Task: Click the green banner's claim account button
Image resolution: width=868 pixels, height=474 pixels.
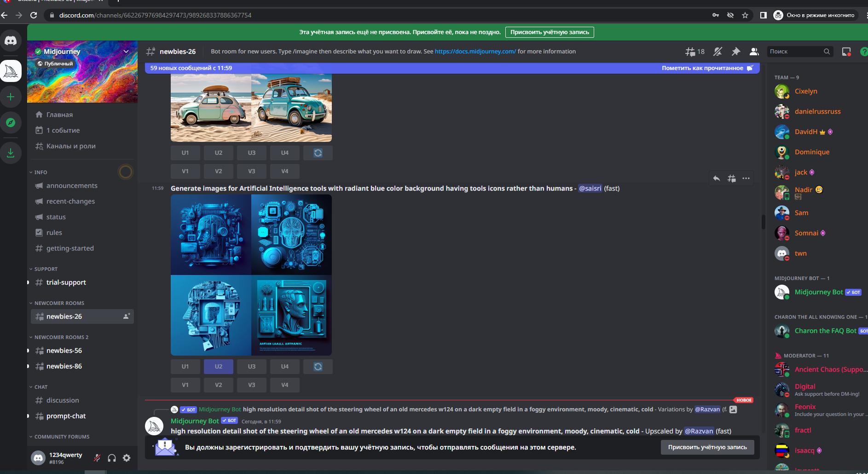Action: (550, 32)
